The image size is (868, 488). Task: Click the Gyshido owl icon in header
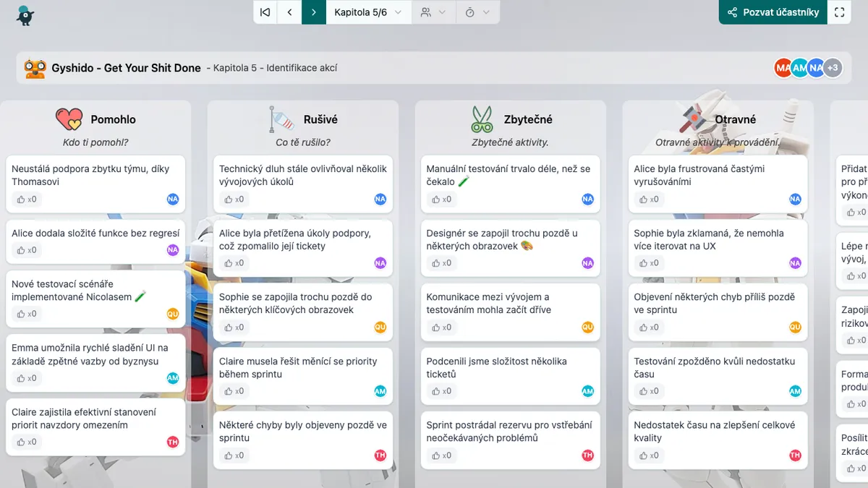[35, 68]
